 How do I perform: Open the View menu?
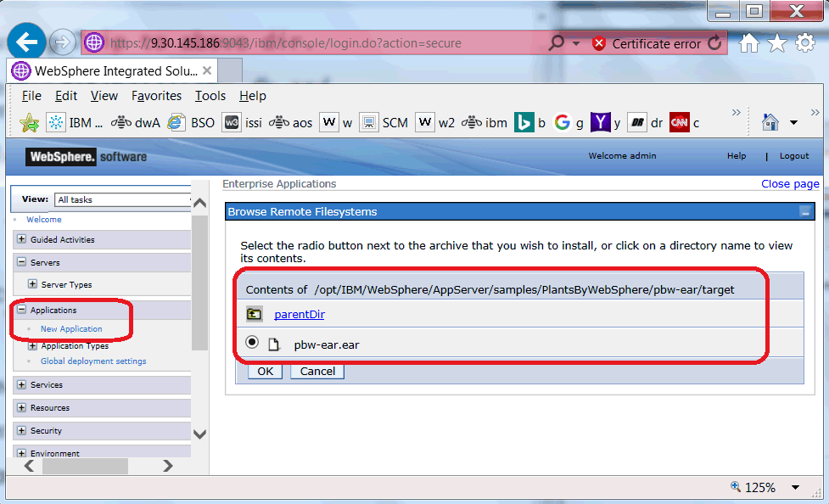pos(104,96)
